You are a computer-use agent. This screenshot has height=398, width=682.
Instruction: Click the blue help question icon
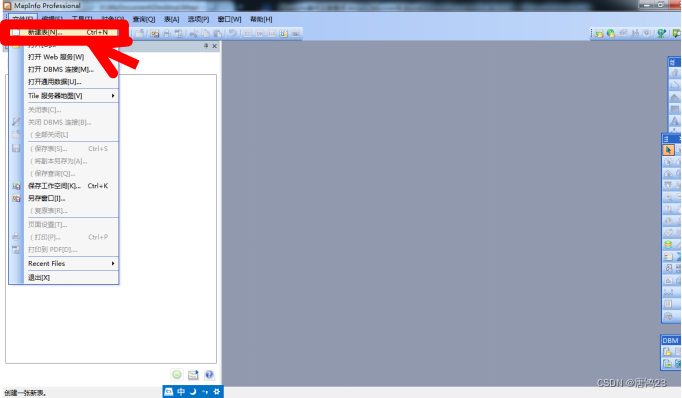tap(209, 375)
